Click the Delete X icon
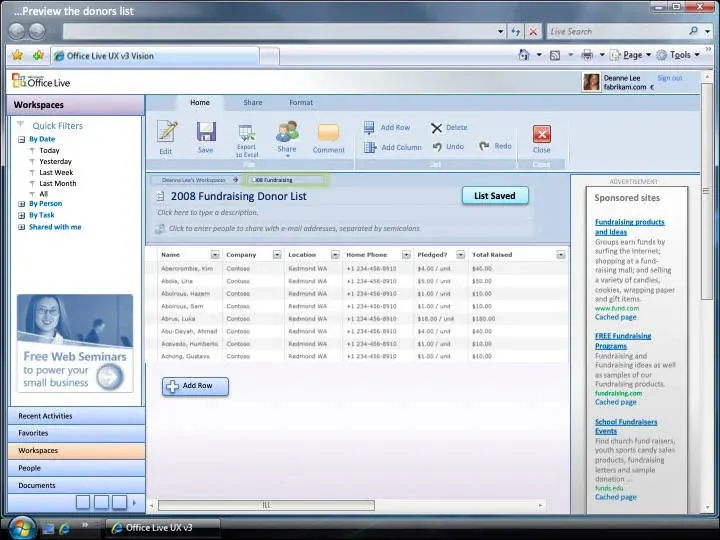This screenshot has height=540, width=720. [436, 128]
